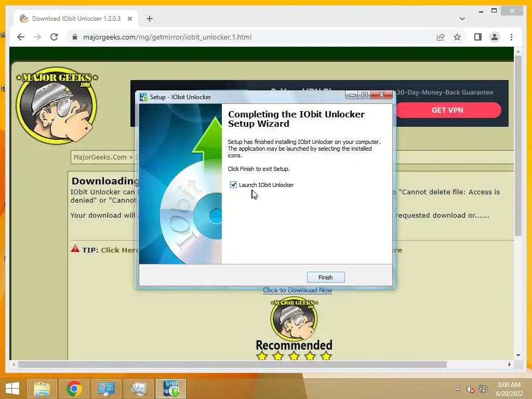Click the Completing the IObit Unlocker heading
Viewport: 532px width, 399px height.
(296, 119)
